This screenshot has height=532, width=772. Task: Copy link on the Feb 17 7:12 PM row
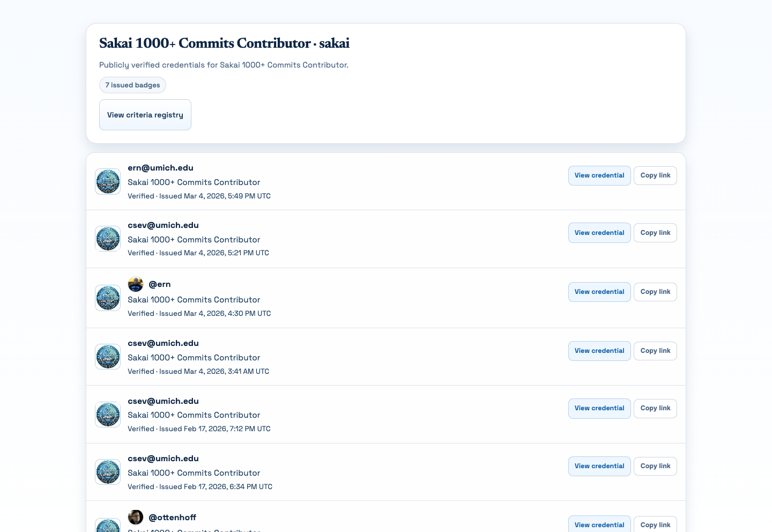tap(655, 408)
